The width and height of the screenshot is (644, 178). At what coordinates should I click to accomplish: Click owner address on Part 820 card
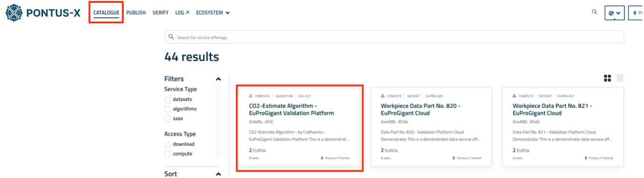395,122
